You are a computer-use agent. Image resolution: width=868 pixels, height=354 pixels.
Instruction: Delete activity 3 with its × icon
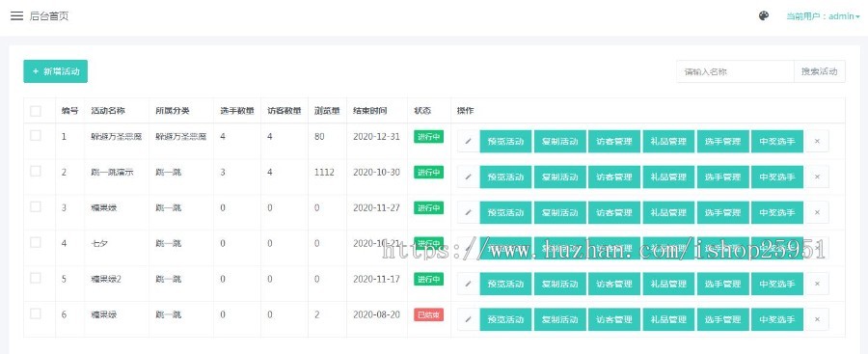pos(817,212)
